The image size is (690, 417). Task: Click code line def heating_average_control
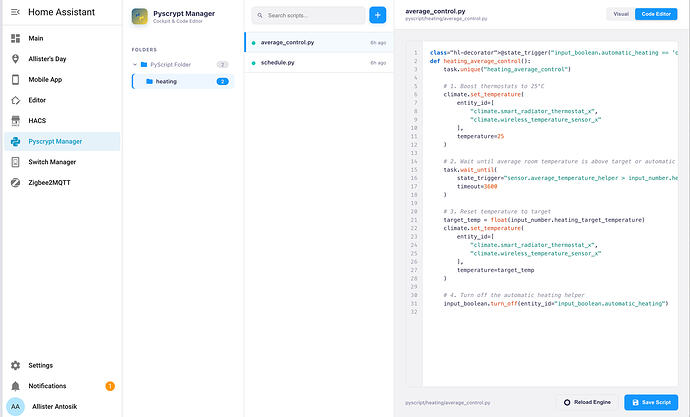pos(480,61)
